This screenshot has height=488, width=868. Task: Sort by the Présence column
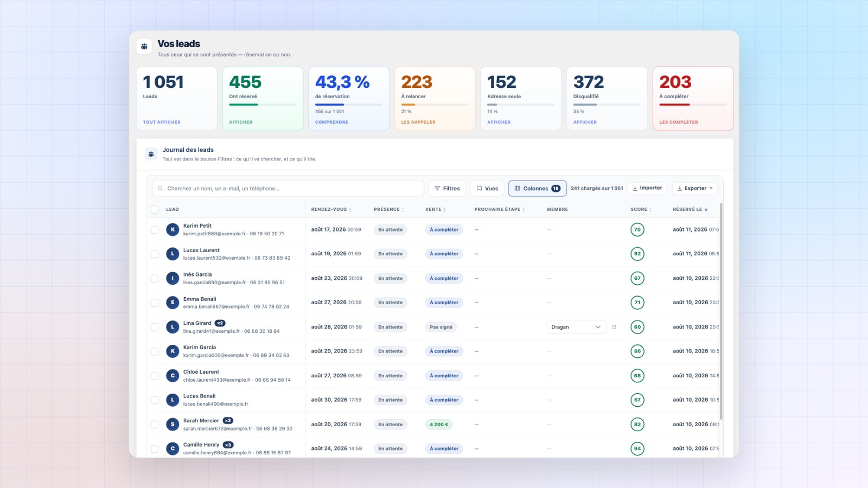(389, 209)
